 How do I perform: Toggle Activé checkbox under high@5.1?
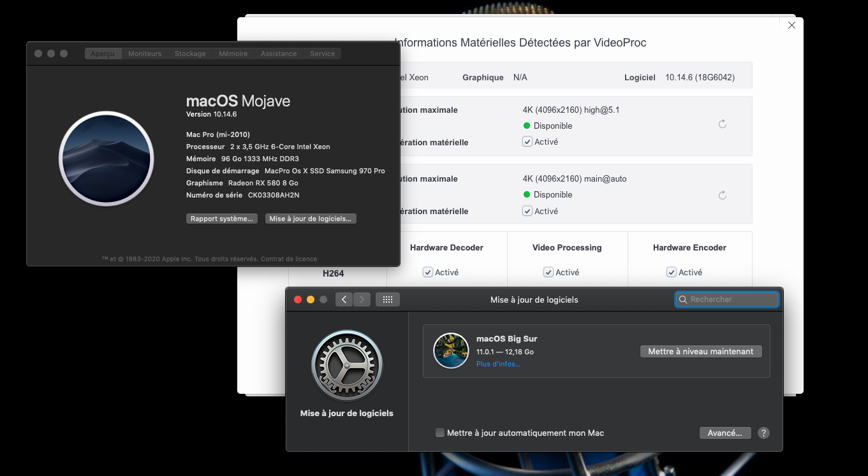click(527, 141)
